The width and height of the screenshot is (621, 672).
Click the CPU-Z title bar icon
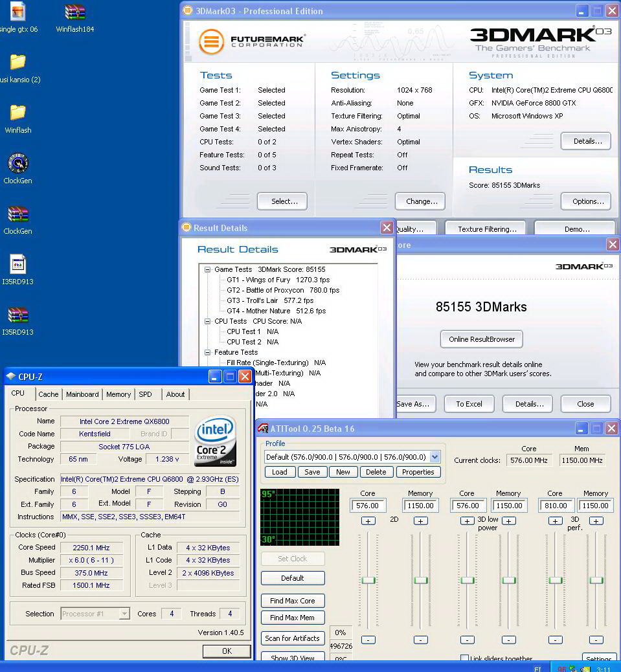pos(11,376)
